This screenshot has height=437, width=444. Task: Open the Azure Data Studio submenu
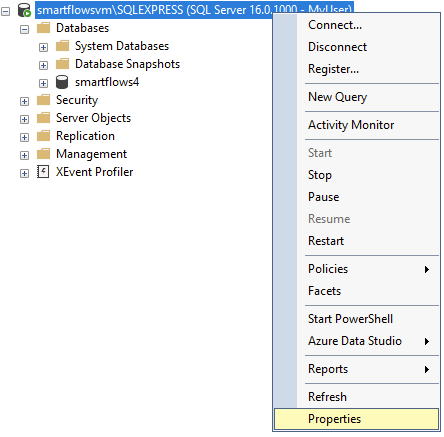356,341
